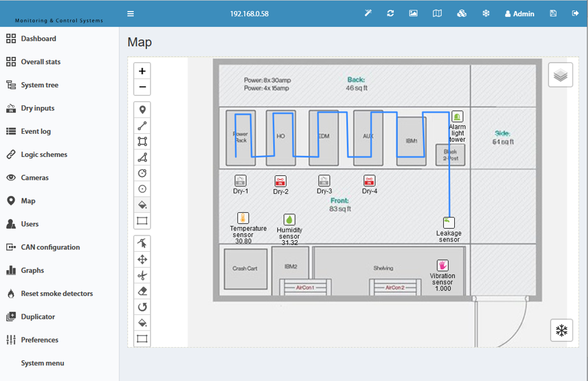Open the map layers control
The height and width of the screenshot is (381, 588).
(560, 75)
